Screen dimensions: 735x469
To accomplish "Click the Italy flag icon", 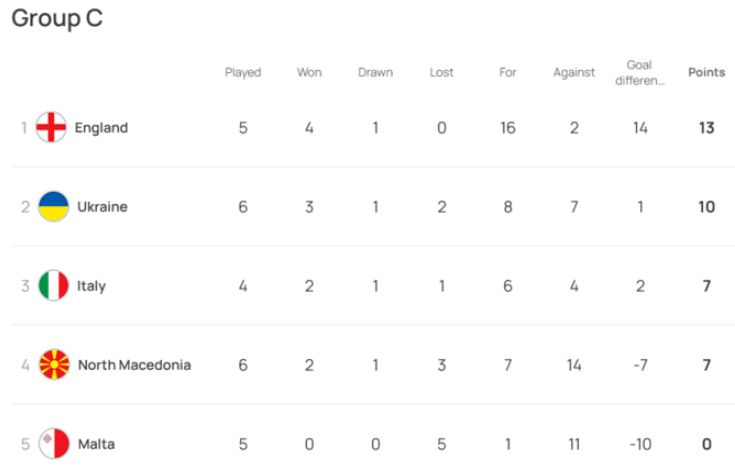I will pyautogui.click(x=53, y=286).
